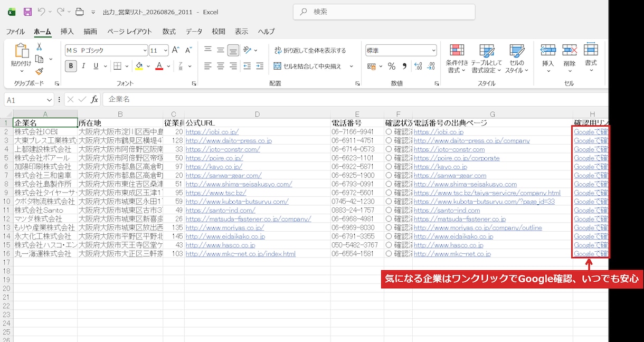Open https://www.tsc.bz/taiya-servicre/company.html link

point(487,193)
